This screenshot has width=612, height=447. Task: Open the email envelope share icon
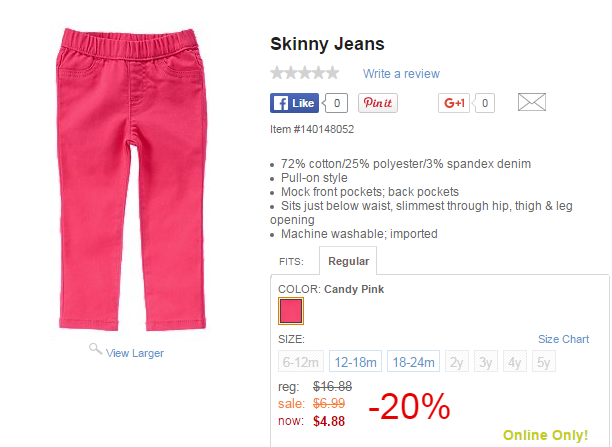pyautogui.click(x=532, y=102)
